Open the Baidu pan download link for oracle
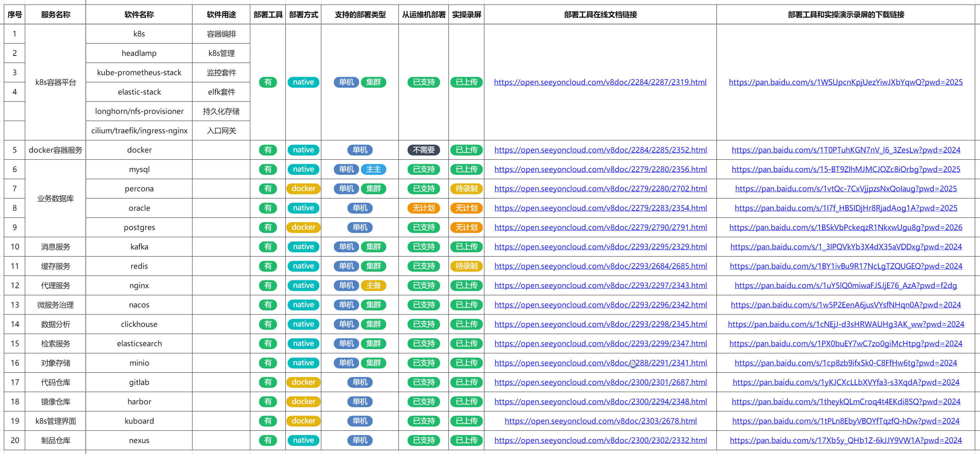980x454 pixels. tap(846, 208)
